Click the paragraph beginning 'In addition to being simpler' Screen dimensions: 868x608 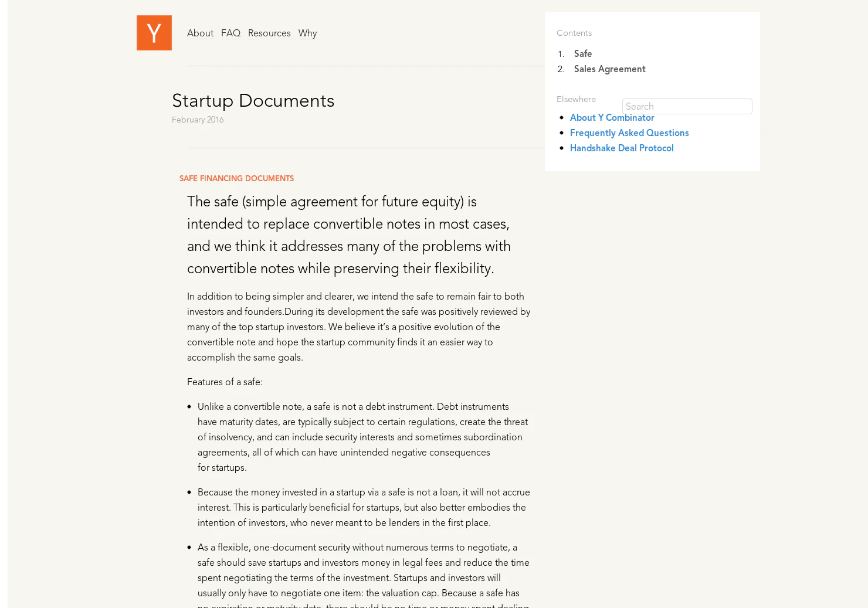click(x=359, y=327)
